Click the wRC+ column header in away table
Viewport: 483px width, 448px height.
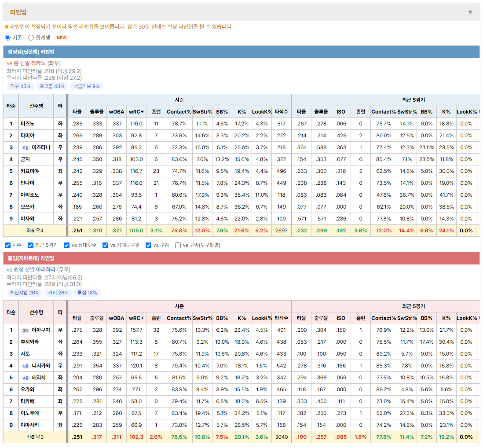tap(136, 112)
